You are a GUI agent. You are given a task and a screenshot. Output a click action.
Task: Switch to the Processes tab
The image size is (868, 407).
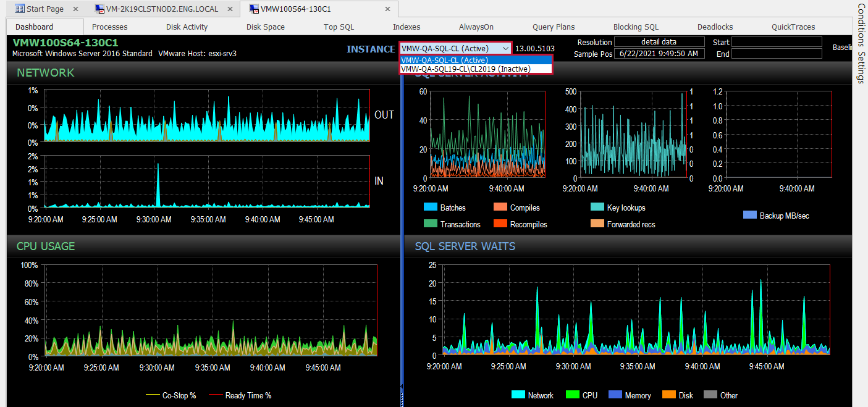(x=109, y=27)
